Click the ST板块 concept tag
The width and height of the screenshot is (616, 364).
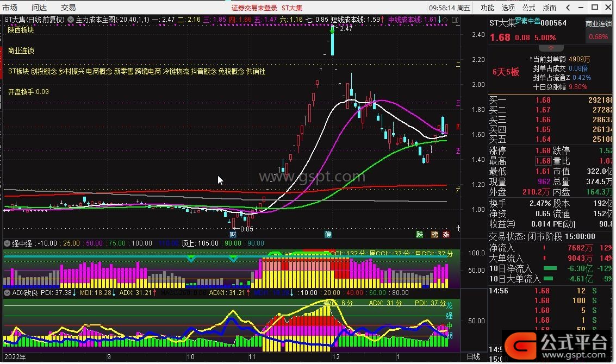tap(18, 72)
